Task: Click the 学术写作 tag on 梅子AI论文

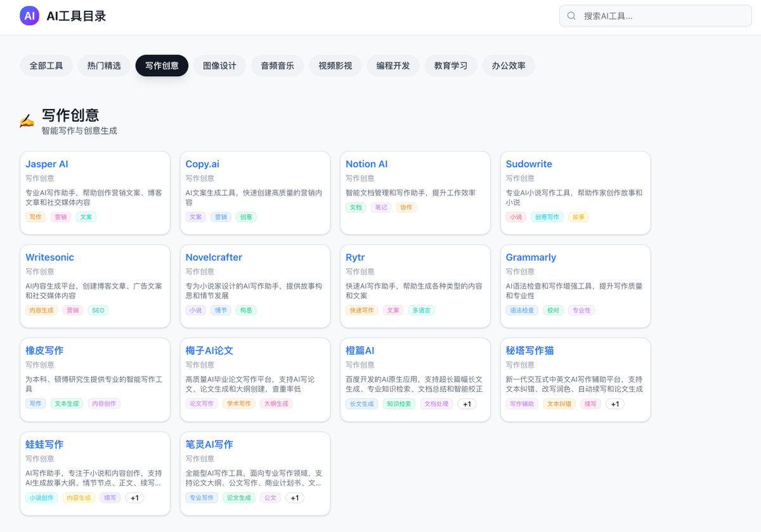Action: pyautogui.click(x=238, y=404)
